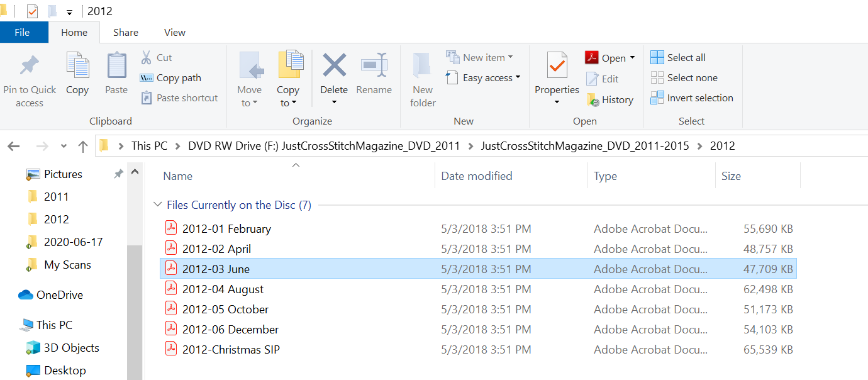Select the 2012-Christmas SIP file
The height and width of the screenshot is (380, 868).
click(478, 350)
